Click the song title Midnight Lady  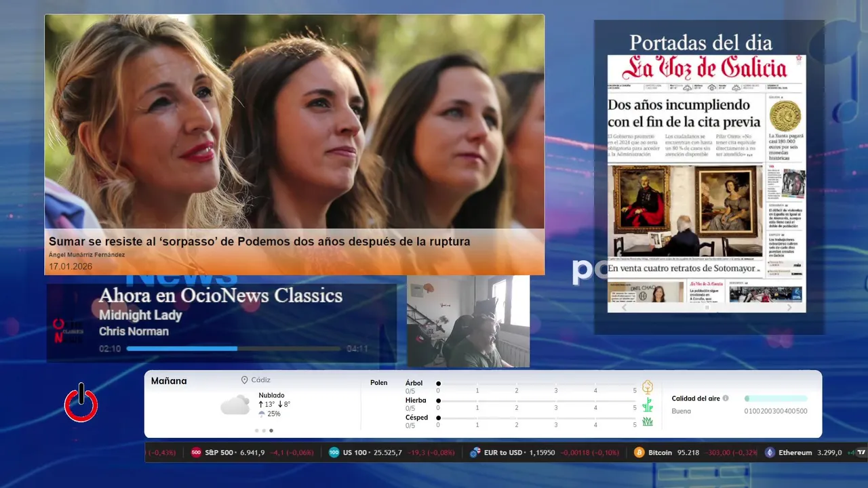click(140, 315)
